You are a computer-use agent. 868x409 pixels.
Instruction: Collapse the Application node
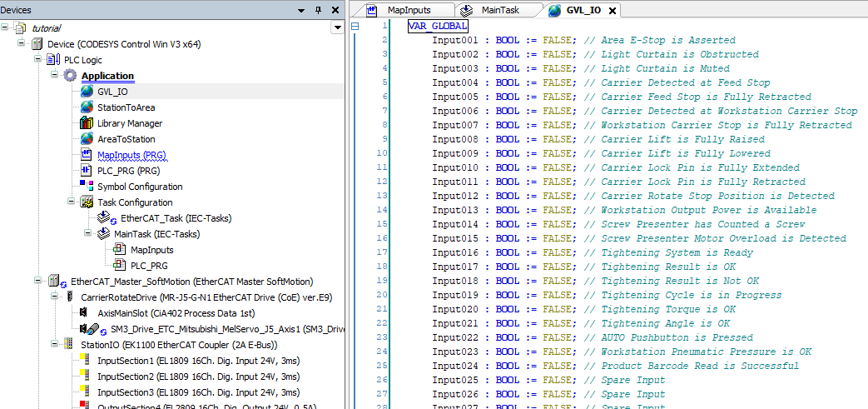coord(55,74)
